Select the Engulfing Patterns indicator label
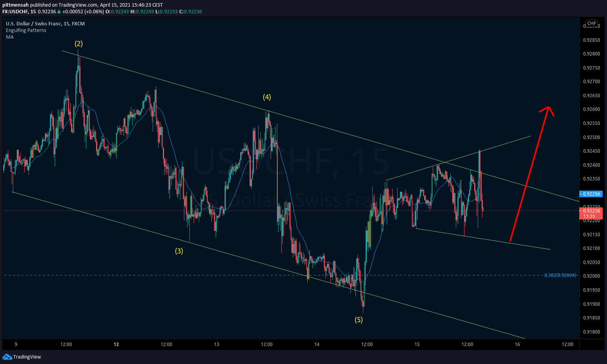Screen dimensions: 607x364 coord(26,30)
